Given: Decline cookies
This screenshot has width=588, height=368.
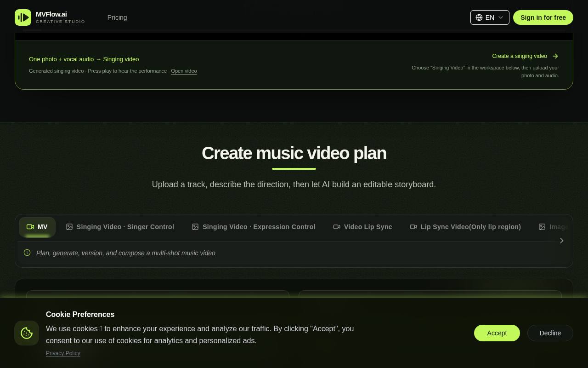Looking at the screenshot, I should pos(550,333).
